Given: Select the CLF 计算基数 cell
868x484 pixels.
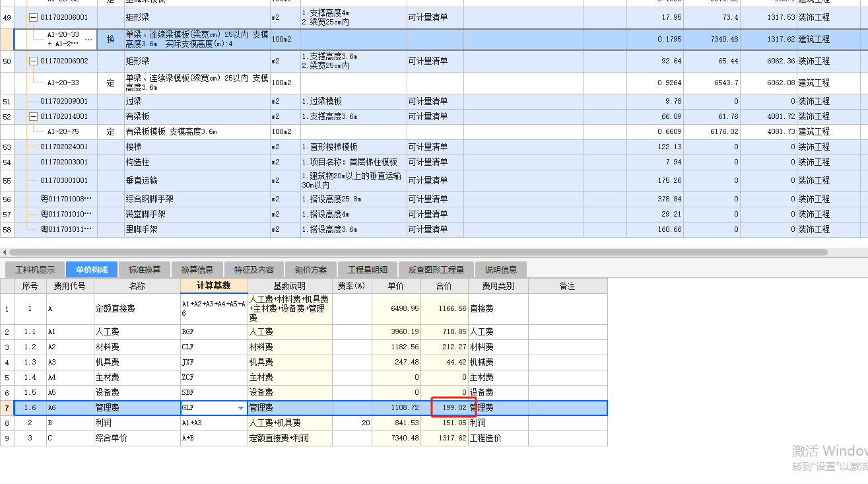Looking at the screenshot, I should [x=214, y=347].
